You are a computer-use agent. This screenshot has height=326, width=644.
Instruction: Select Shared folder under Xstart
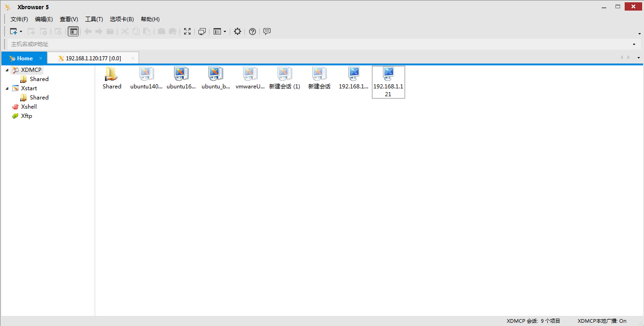click(35, 98)
